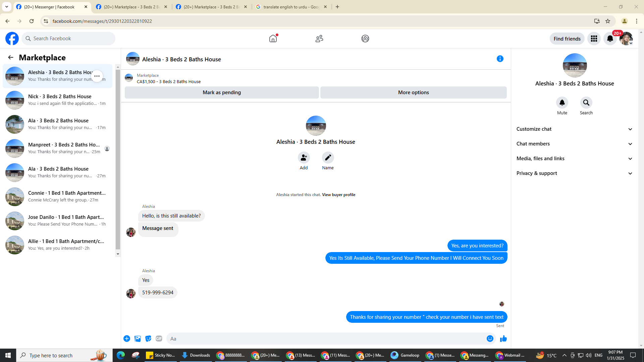Switch to third Marketplace 3 Beds tab
Viewport: 644px width, 362px height.
(212, 7)
